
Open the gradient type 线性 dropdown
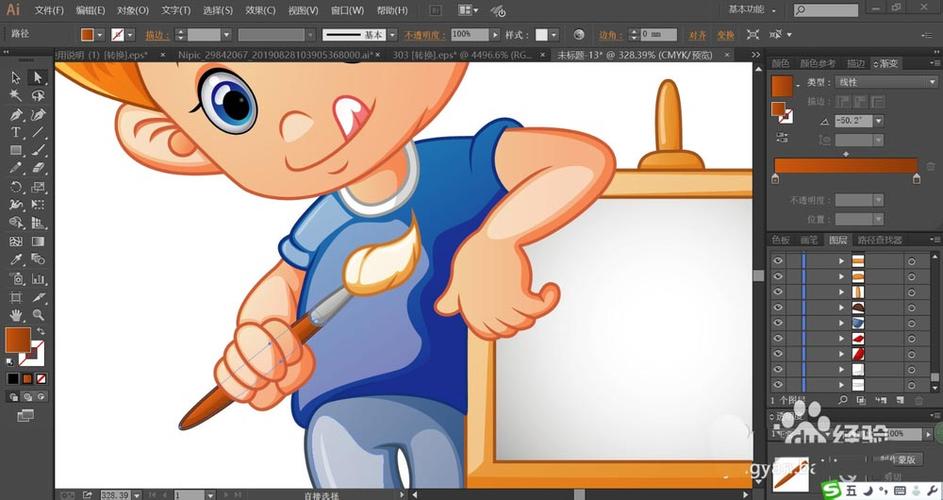coord(887,82)
